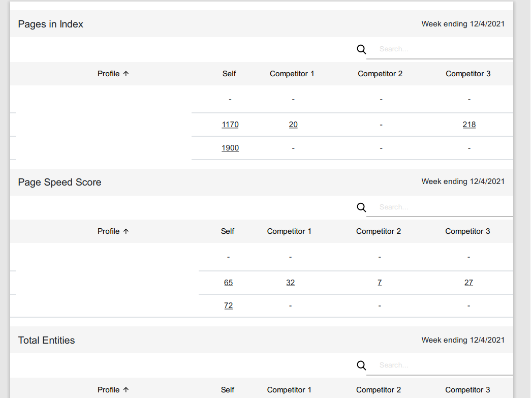
Task: Sort by Profile arrow in Page Speed Score
Action: click(x=126, y=231)
